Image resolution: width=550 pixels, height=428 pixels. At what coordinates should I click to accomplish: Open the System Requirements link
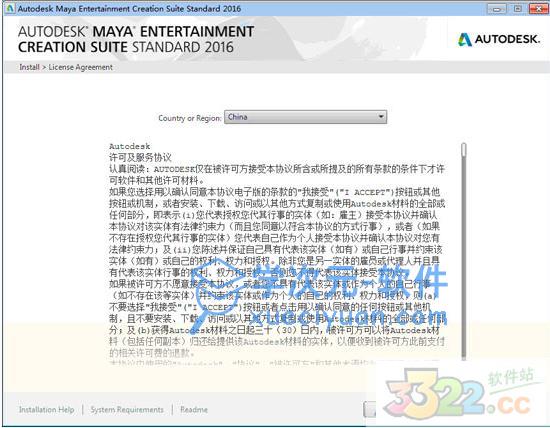pos(127,409)
